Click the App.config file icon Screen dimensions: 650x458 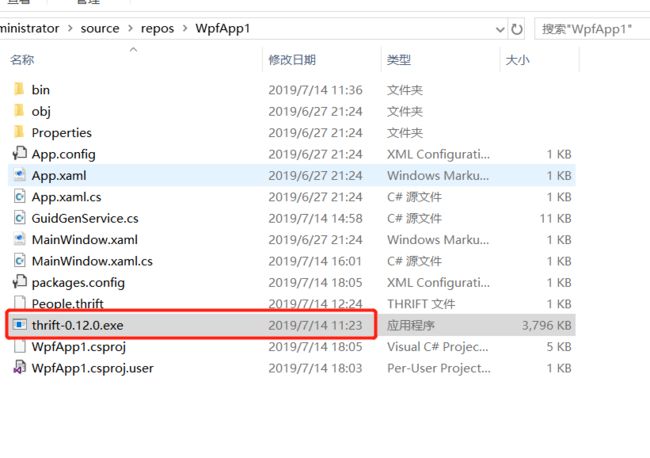(19, 153)
